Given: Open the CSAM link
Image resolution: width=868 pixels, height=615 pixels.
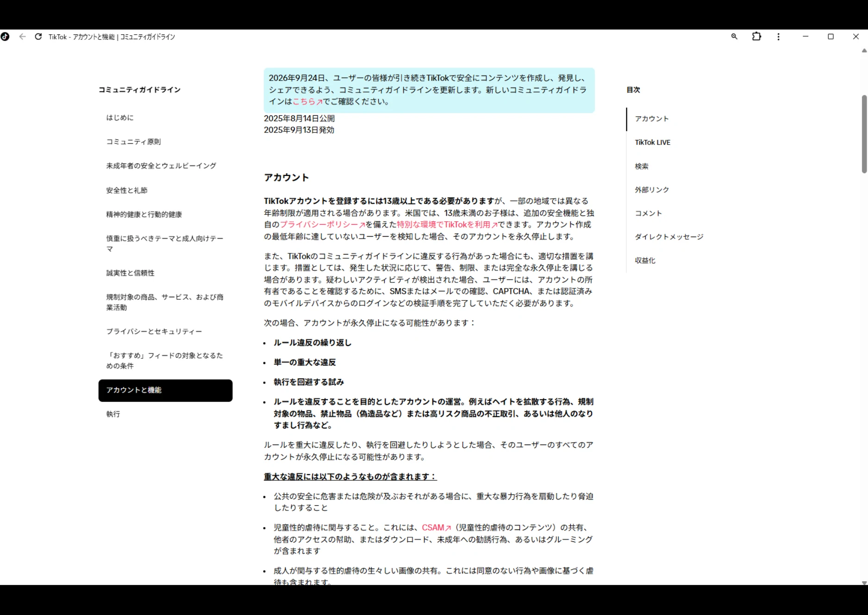Looking at the screenshot, I should (436, 528).
